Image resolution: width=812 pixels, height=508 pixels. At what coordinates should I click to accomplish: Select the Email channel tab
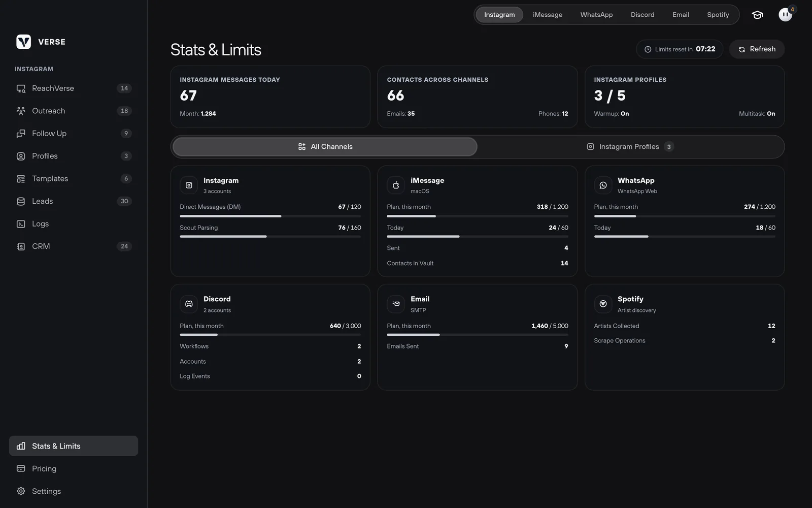tap(681, 15)
